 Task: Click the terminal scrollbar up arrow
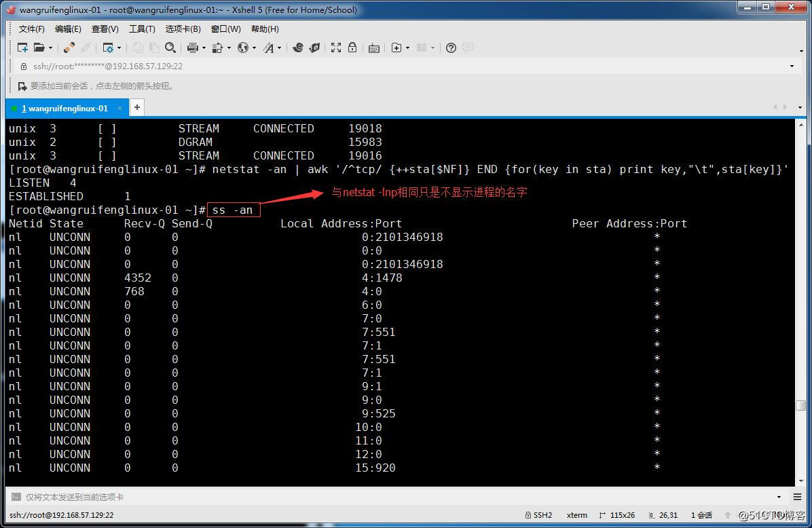click(801, 125)
